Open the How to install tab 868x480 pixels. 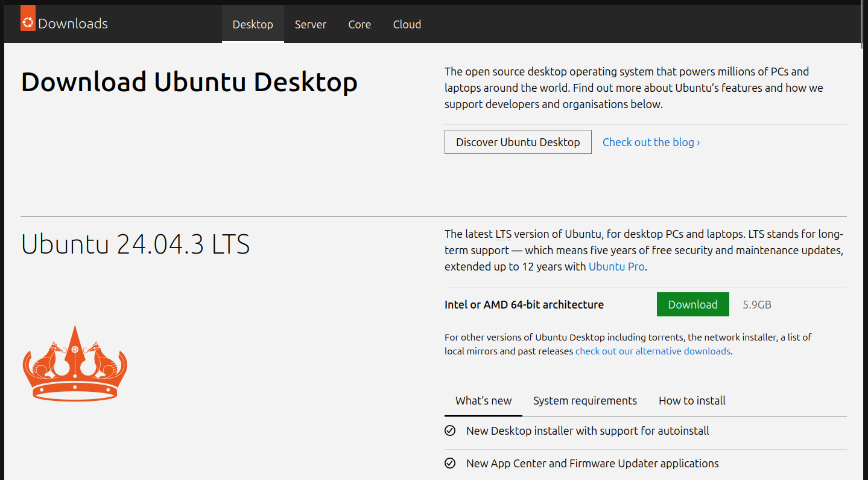(692, 400)
